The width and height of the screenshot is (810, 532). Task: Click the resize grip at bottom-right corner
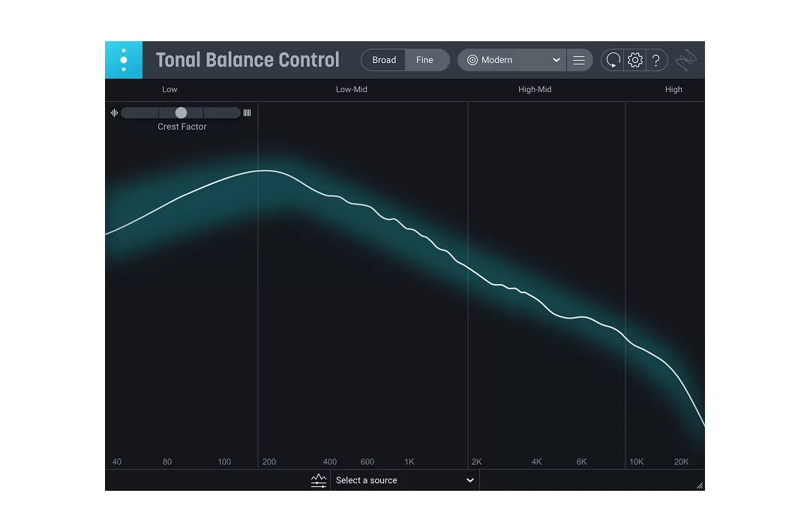(700, 486)
